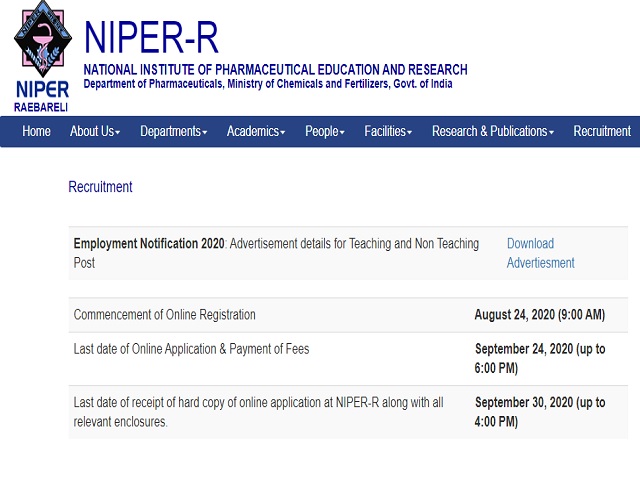This screenshot has width=640, height=480.
Task: Expand the About Us dropdown
Action: 95,131
